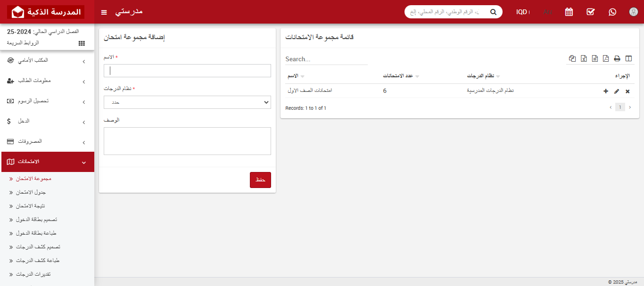Open the calendar icon in top bar
This screenshot has height=286, width=644.
coord(569,12)
